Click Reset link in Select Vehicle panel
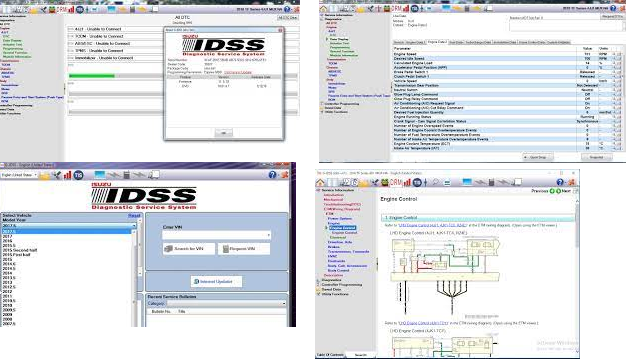Viewport: 635px width, 364px height. tap(134, 216)
